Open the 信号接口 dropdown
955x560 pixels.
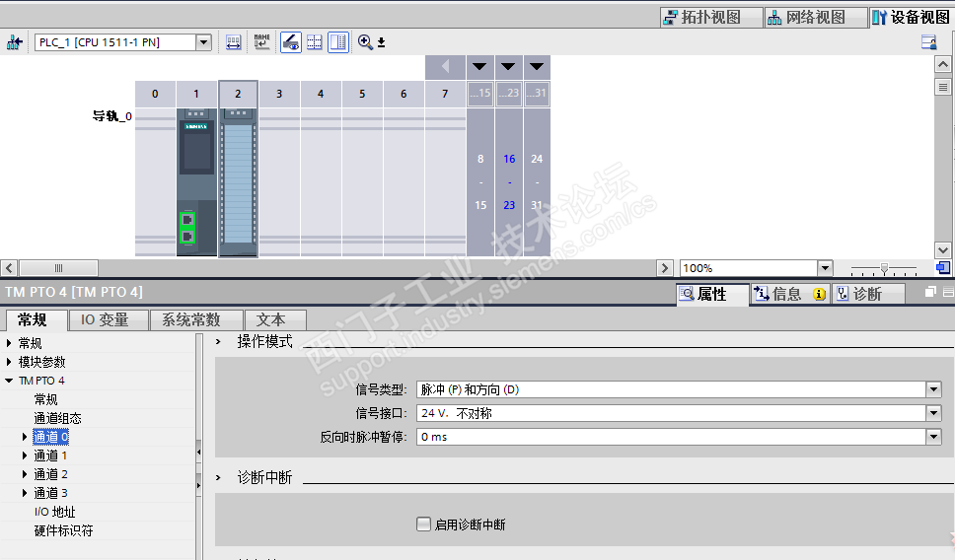(x=933, y=413)
